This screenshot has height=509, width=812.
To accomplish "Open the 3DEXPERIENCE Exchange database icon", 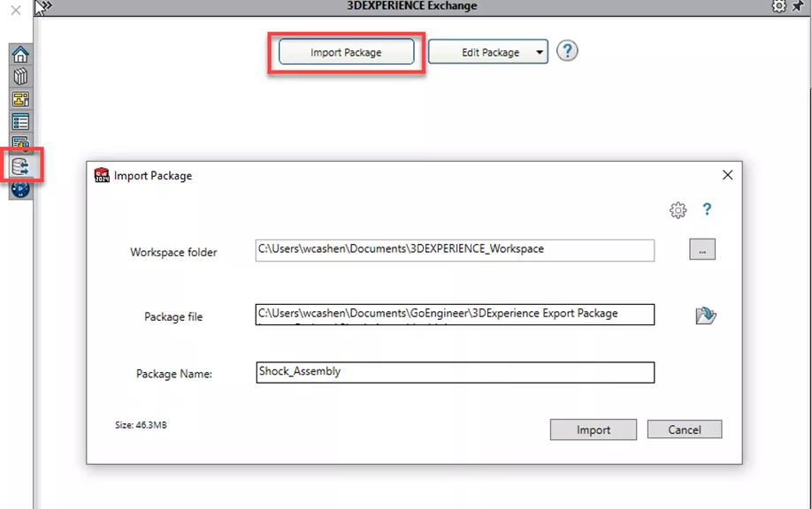I will click(x=21, y=165).
